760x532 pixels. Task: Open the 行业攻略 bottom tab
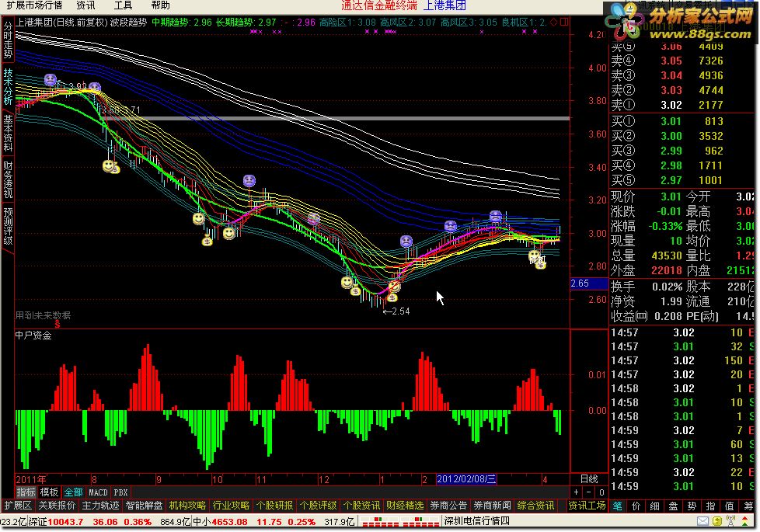click(232, 506)
